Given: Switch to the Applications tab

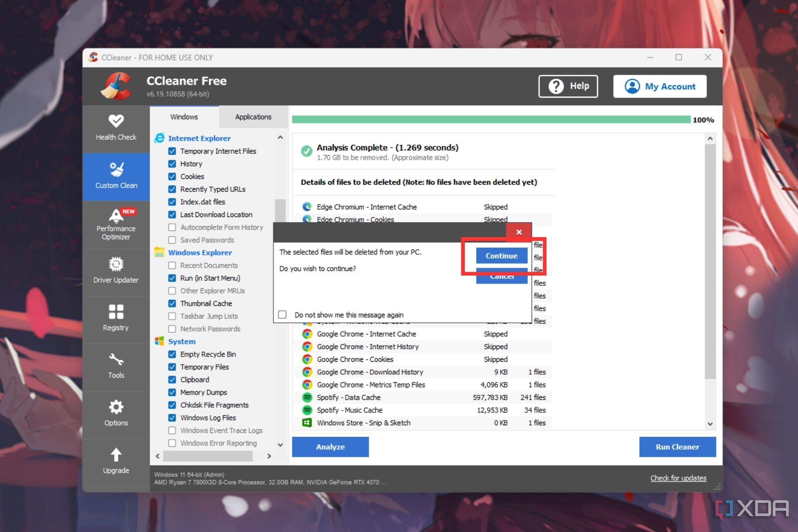Looking at the screenshot, I should click(x=253, y=117).
